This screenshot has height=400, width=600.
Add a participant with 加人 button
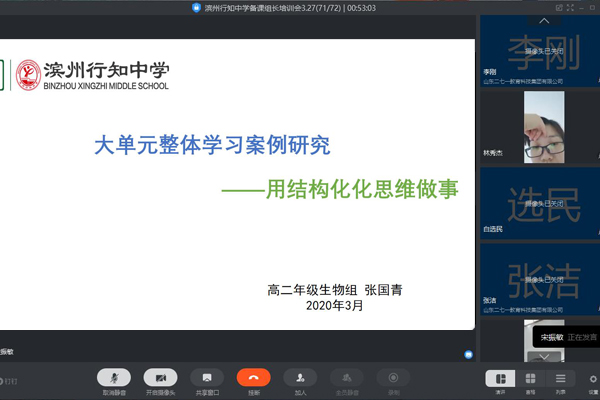point(300,378)
